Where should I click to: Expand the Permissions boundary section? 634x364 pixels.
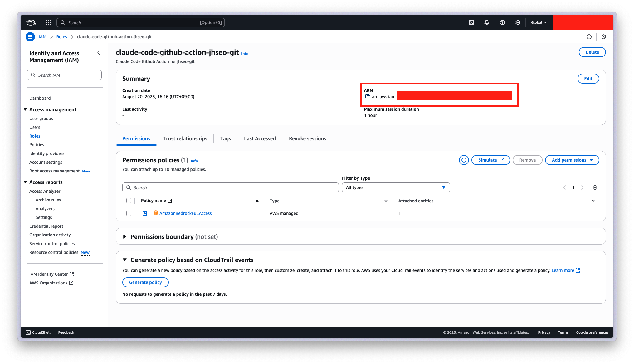(x=125, y=237)
